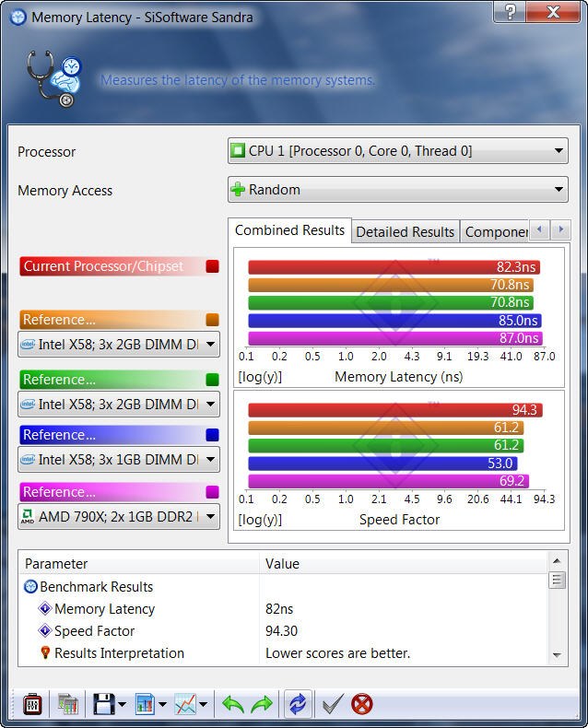Click the red Current Processor/Chipset label
This screenshot has width=588, height=728.
103,266
